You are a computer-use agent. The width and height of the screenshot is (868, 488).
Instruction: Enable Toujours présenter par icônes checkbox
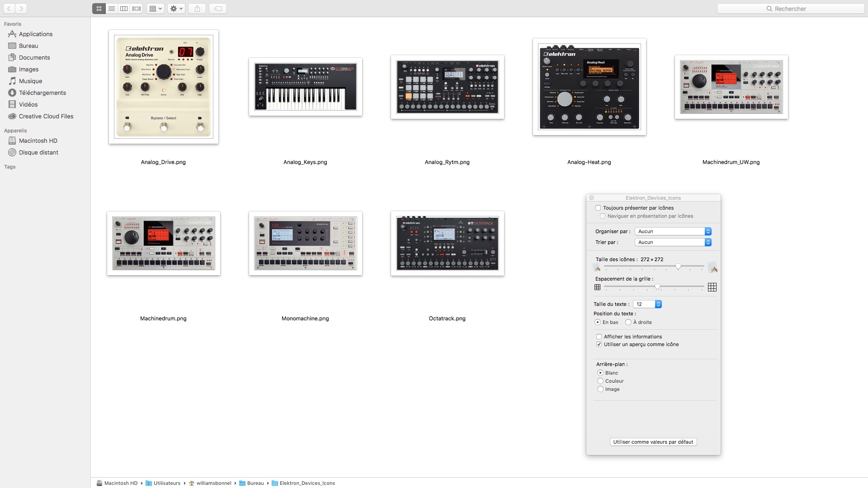pos(598,208)
